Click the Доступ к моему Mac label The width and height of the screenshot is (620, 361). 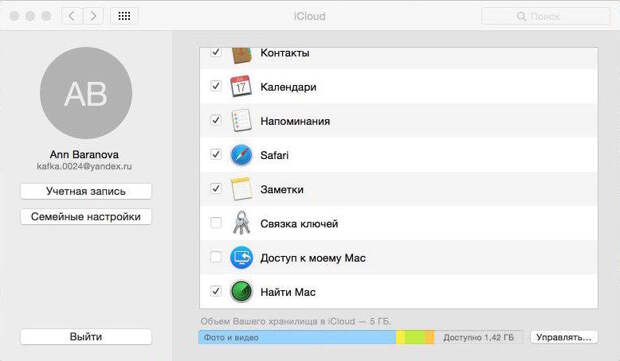coord(313,258)
